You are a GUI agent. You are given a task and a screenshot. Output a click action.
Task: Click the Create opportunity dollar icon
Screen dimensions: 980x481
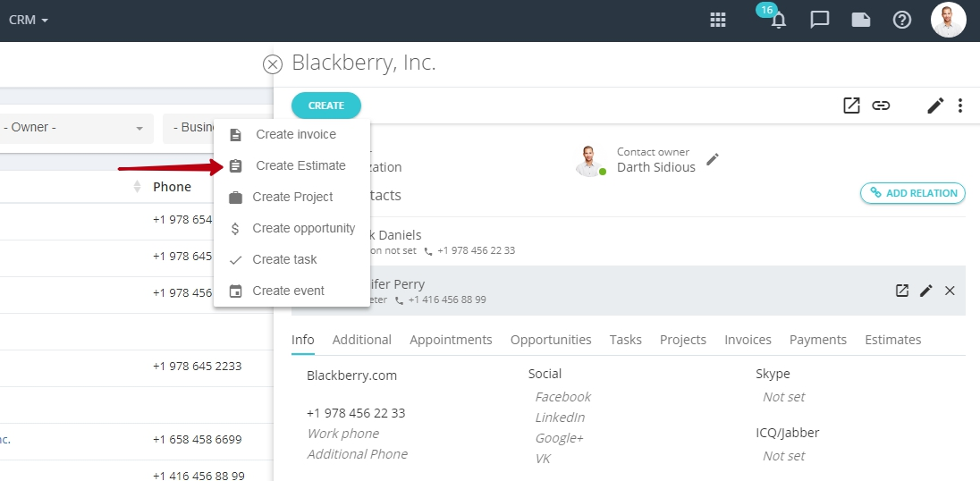click(x=235, y=229)
